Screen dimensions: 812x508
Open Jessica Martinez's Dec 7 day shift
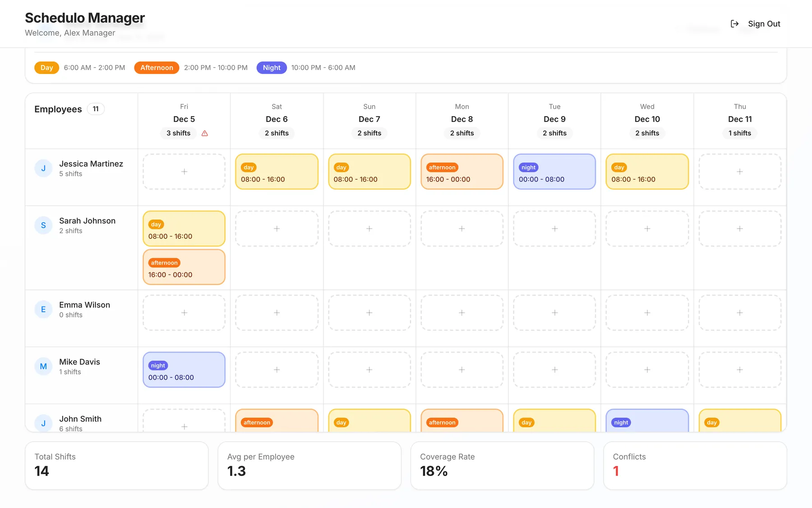[x=369, y=172]
